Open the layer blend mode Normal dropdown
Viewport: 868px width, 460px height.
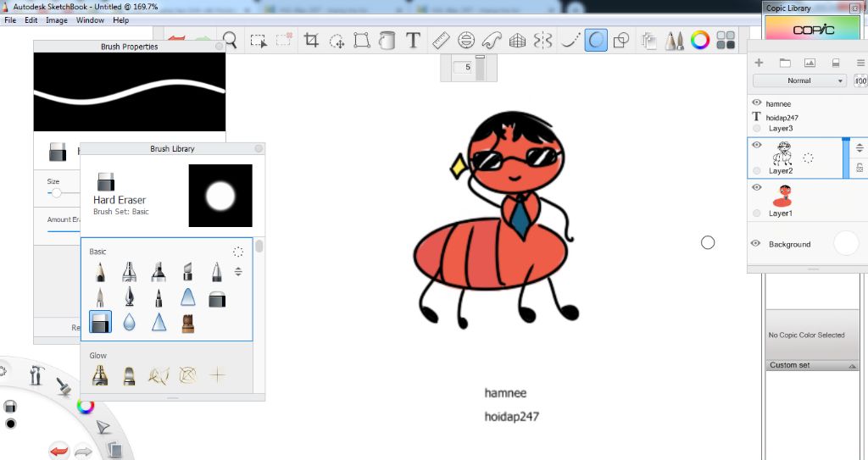pyautogui.click(x=799, y=80)
